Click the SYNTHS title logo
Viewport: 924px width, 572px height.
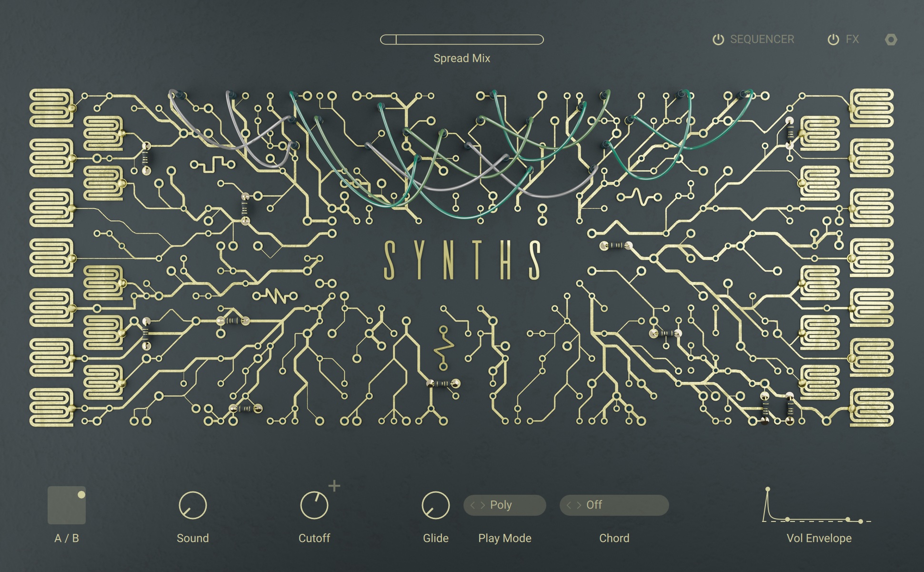pyautogui.click(x=462, y=260)
